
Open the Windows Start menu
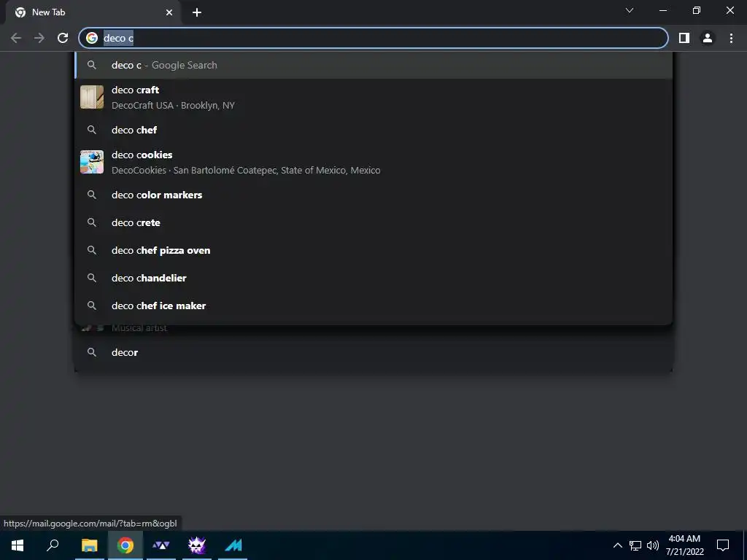click(x=18, y=545)
